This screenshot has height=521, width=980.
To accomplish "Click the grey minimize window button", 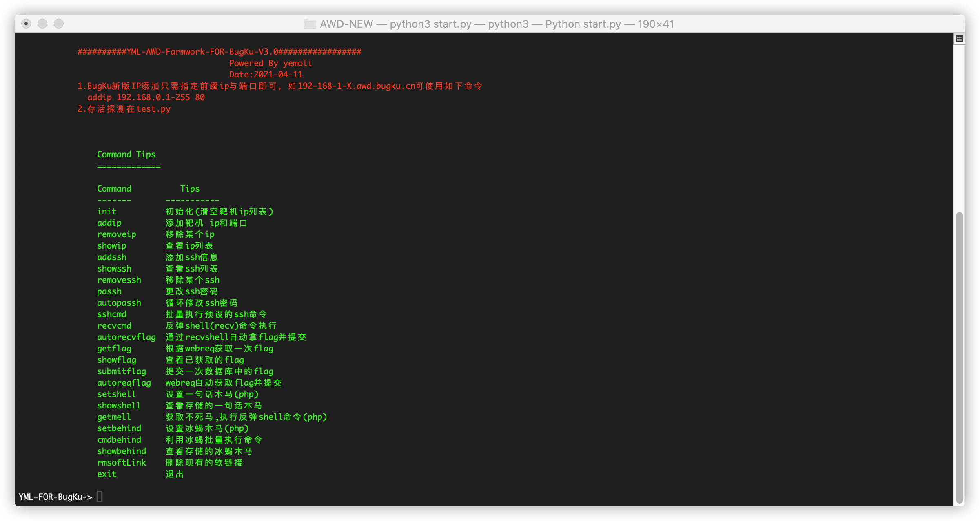I will 42,24.
